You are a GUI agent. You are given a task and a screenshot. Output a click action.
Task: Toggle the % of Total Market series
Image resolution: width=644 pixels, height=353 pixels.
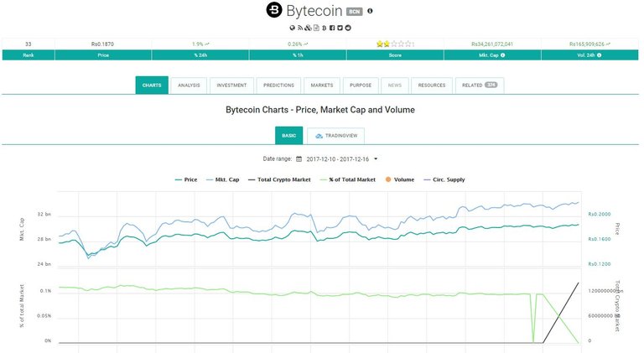(347, 179)
